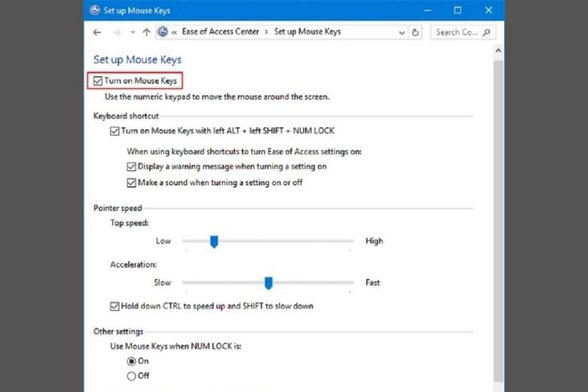Select the Off radio button for NUM LOCK
This screenshot has width=588, height=392.
click(x=131, y=375)
